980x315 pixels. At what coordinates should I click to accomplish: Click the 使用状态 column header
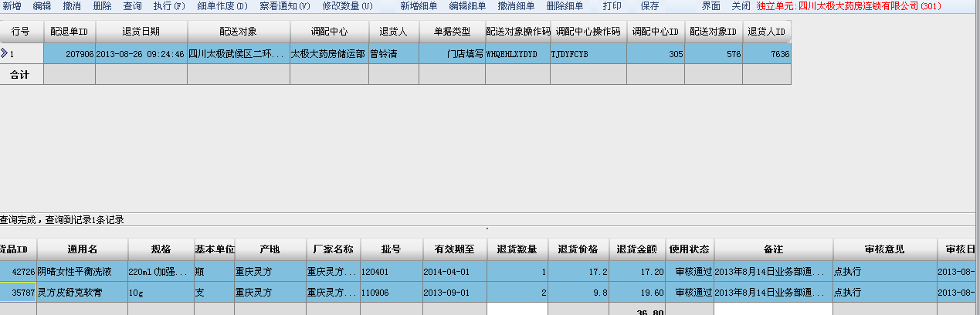(x=690, y=249)
